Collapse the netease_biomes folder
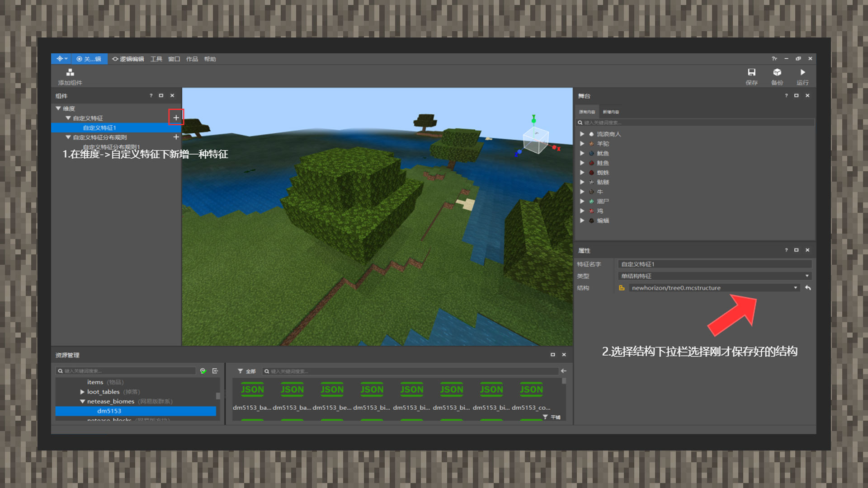868x488 pixels. pyautogui.click(x=82, y=401)
